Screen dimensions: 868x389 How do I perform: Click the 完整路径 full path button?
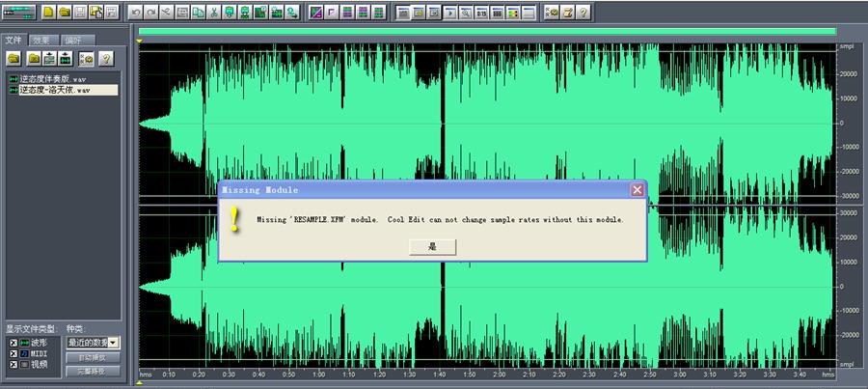pos(93,371)
